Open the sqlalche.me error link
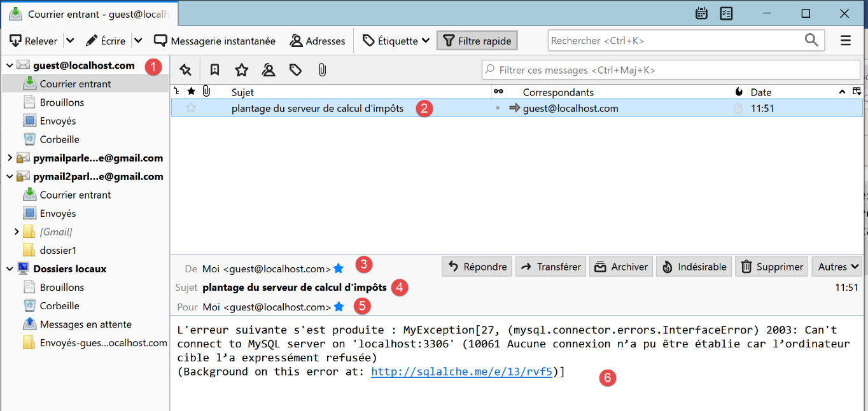868x411 pixels. point(461,372)
